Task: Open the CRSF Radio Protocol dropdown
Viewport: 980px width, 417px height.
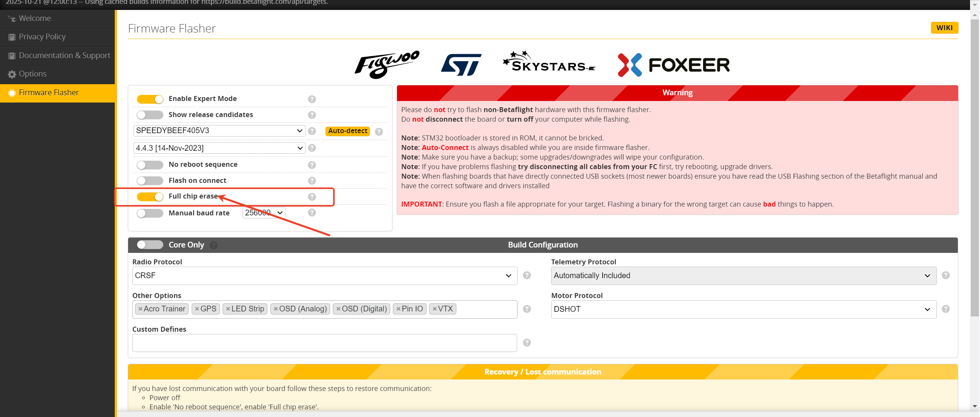Action: (x=324, y=276)
